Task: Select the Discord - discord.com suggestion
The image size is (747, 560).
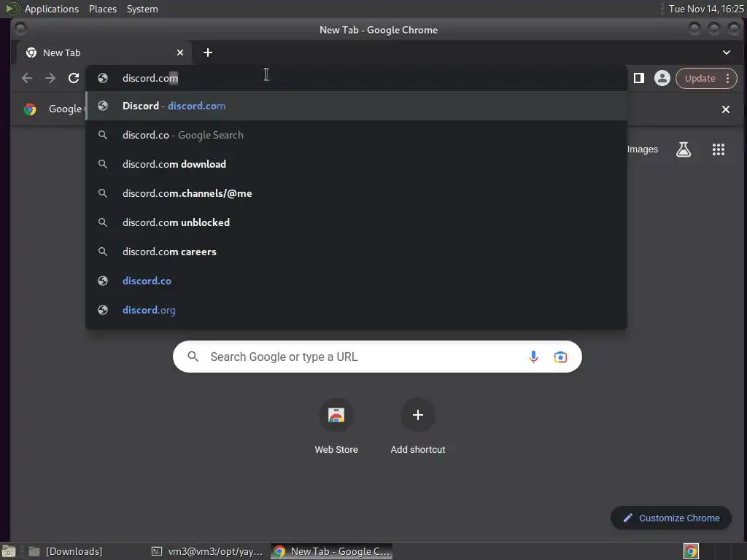Action: click(356, 106)
